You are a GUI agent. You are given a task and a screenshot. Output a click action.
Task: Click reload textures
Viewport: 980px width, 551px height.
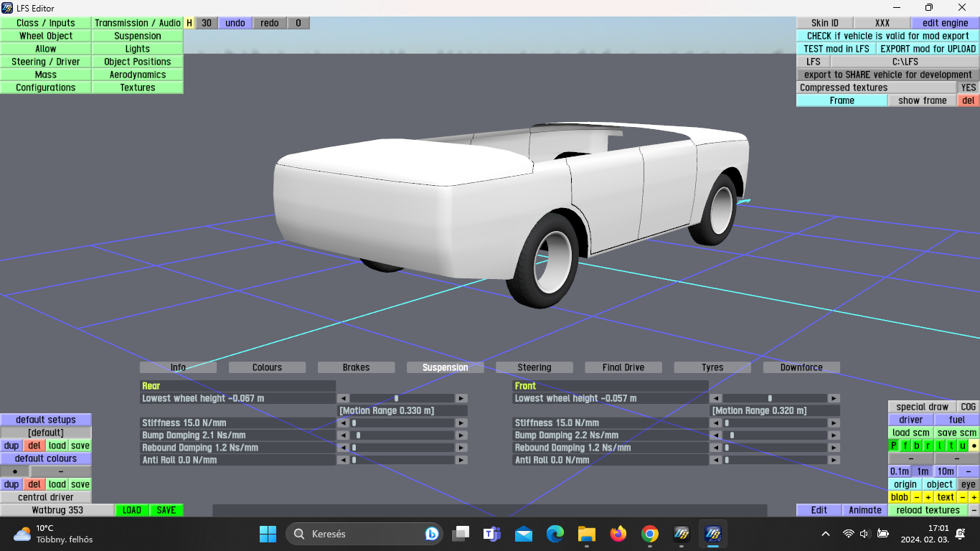[928, 510]
